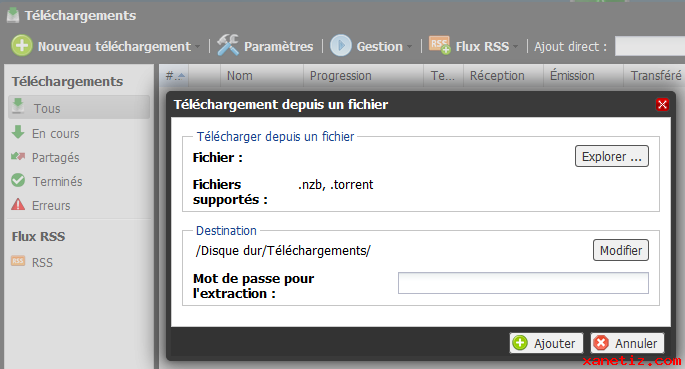Click the Flux RSS toolbar icon

click(x=439, y=45)
